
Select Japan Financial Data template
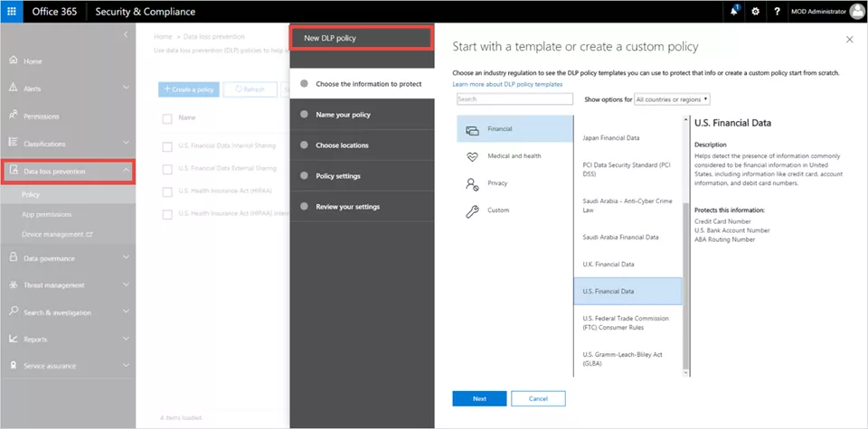point(627,137)
